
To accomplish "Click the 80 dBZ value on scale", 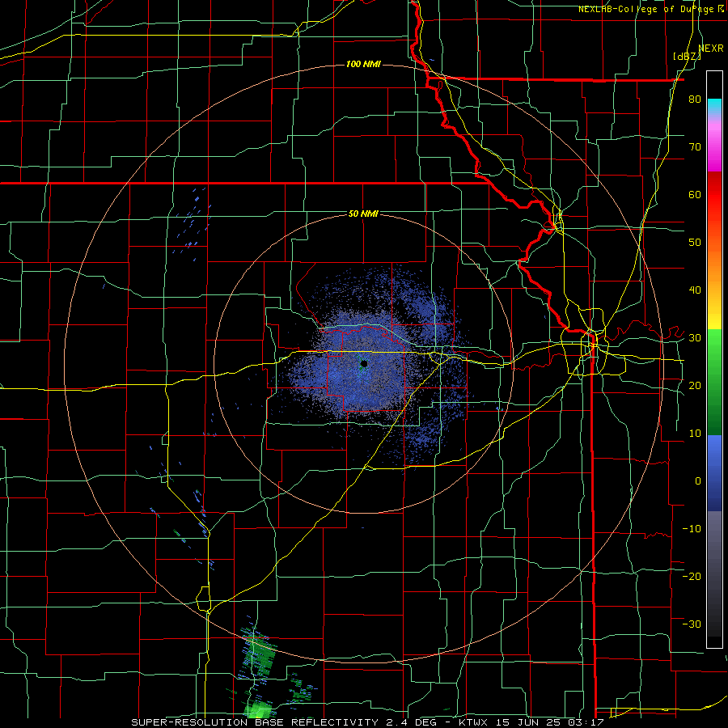I will [x=695, y=99].
